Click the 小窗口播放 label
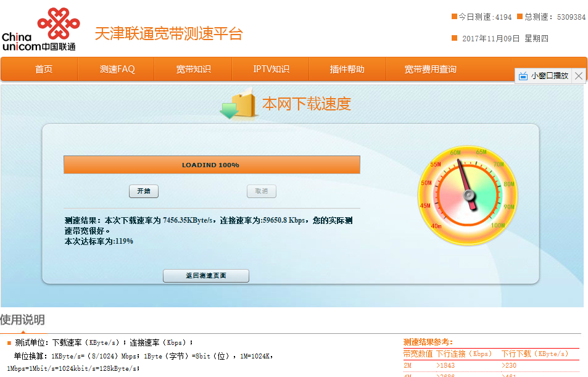The image size is (588, 377). (x=550, y=76)
